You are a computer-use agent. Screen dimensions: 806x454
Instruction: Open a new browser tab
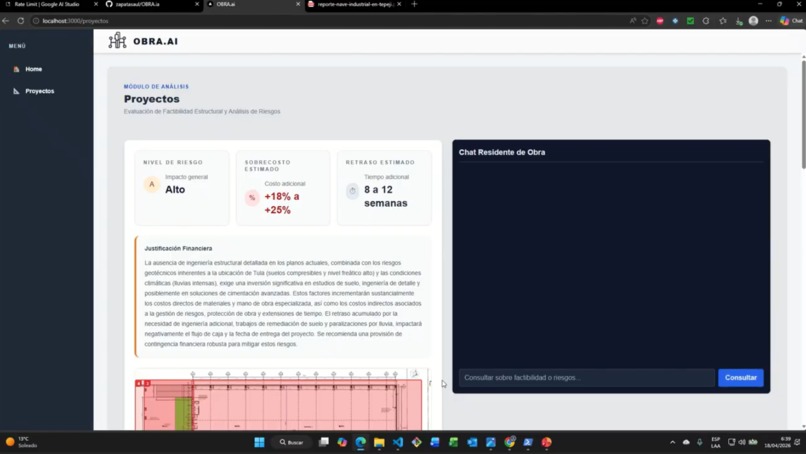click(x=414, y=4)
